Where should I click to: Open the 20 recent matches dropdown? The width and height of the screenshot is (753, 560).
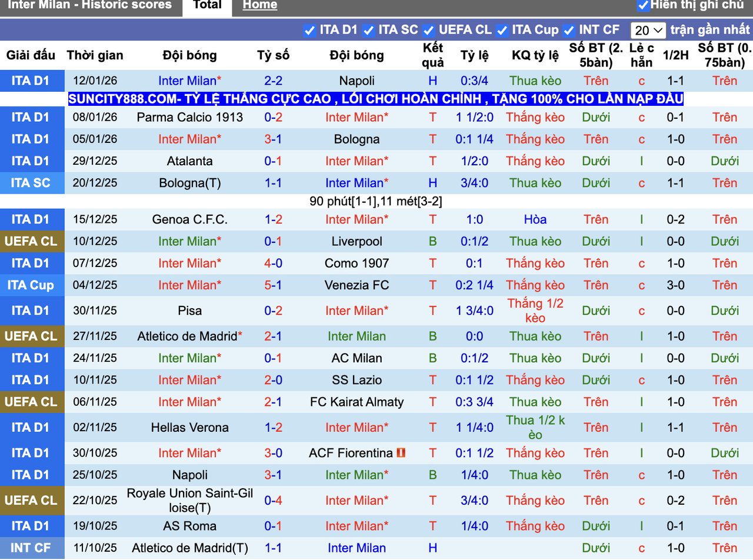click(x=648, y=31)
